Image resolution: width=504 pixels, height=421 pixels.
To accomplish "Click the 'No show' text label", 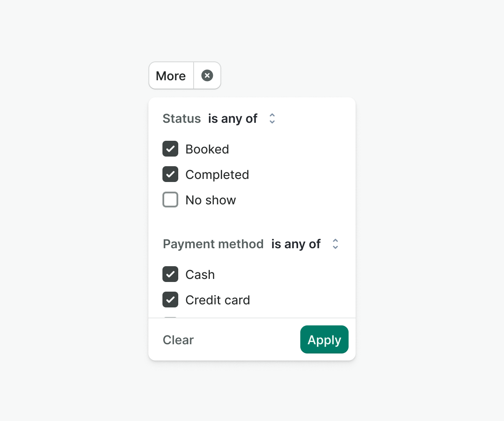I will pyautogui.click(x=211, y=200).
